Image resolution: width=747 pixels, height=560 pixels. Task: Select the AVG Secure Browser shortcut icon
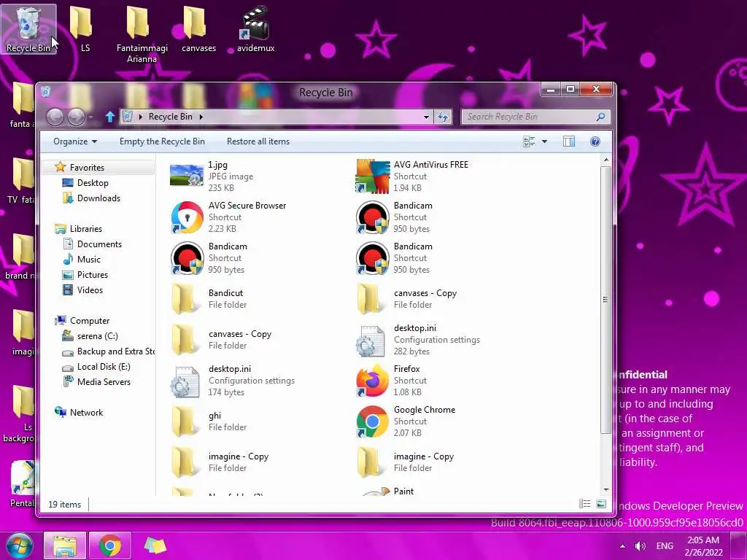pos(187,217)
